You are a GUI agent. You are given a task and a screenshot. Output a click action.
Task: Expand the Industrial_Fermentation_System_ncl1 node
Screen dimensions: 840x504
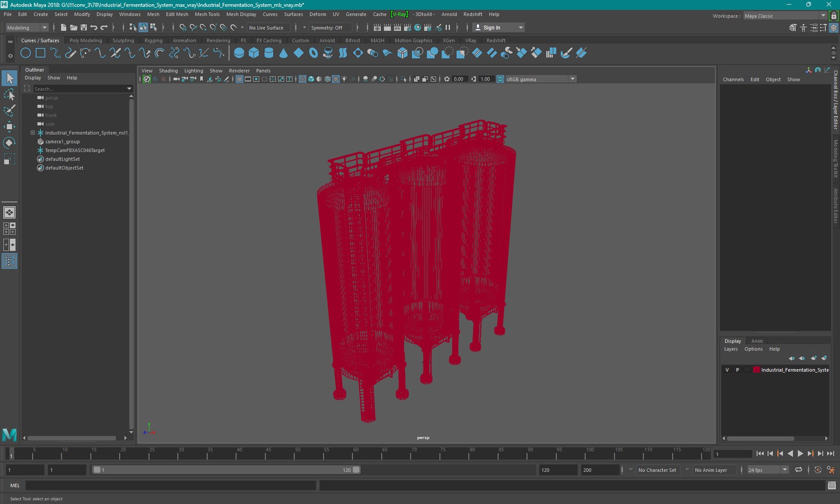click(33, 133)
